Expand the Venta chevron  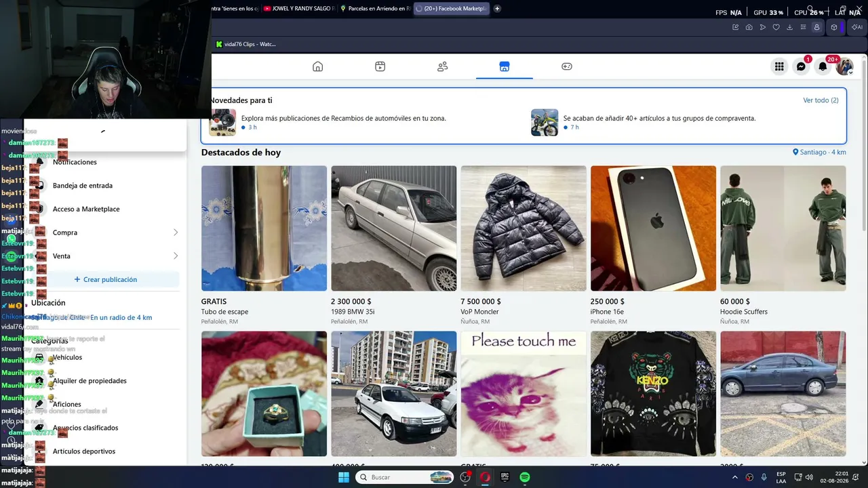coord(175,256)
